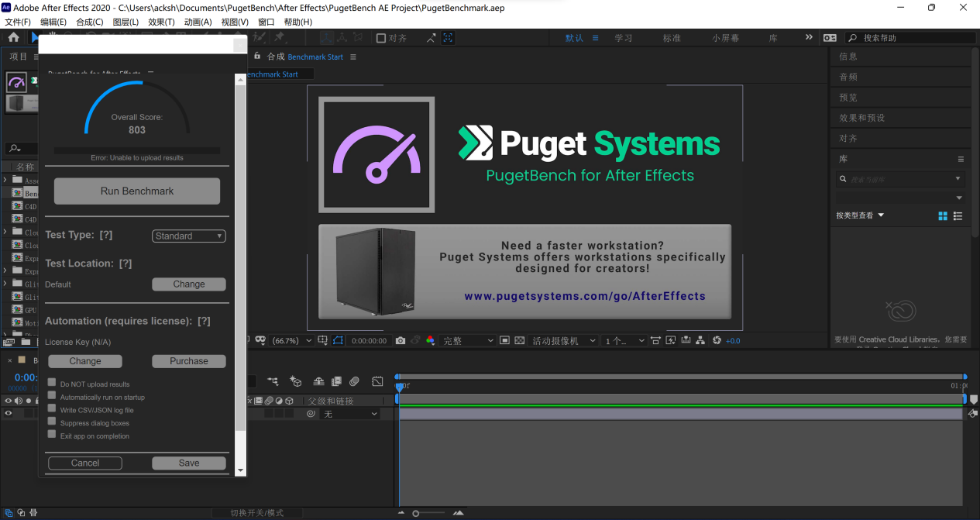Hide the layer with its eye toggle
Image resolution: width=980 pixels, height=520 pixels.
coord(9,414)
